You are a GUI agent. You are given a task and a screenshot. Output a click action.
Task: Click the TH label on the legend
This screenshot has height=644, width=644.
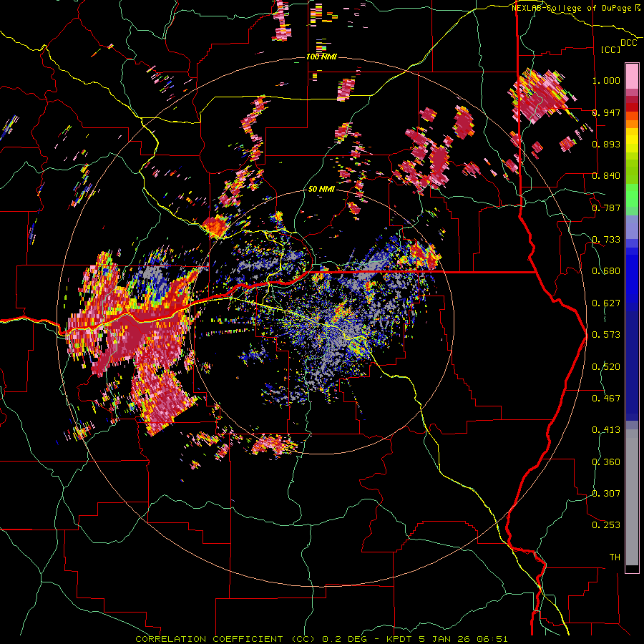point(615,557)
